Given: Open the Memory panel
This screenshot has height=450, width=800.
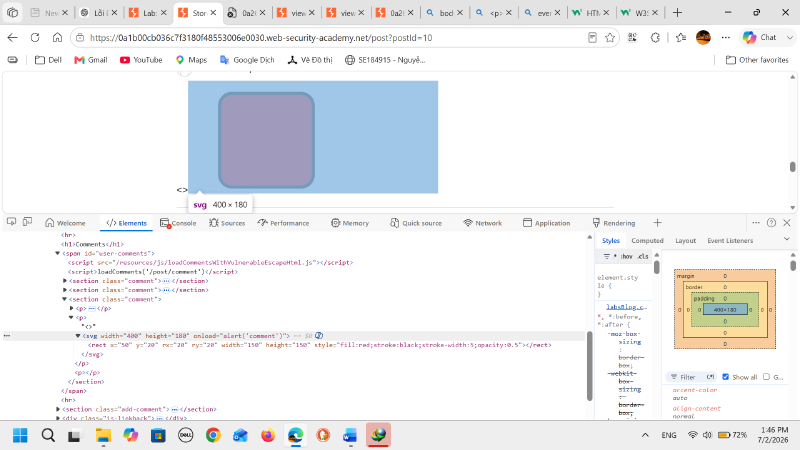Looking at the screenshot, I should tap(349, 223).
